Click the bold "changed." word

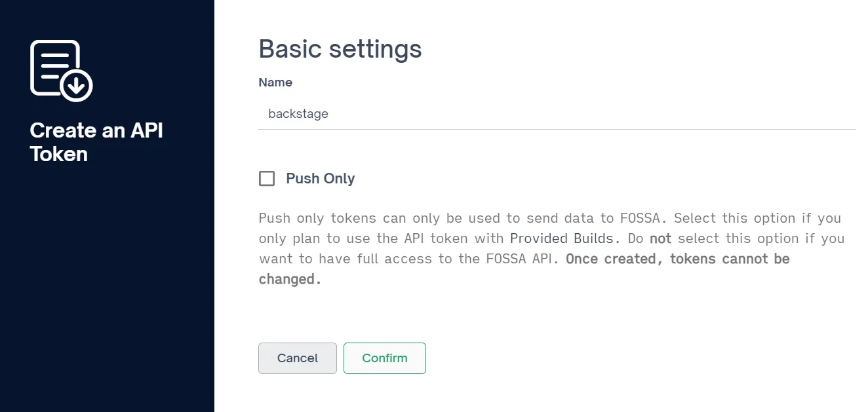click(x=290, y=279)
